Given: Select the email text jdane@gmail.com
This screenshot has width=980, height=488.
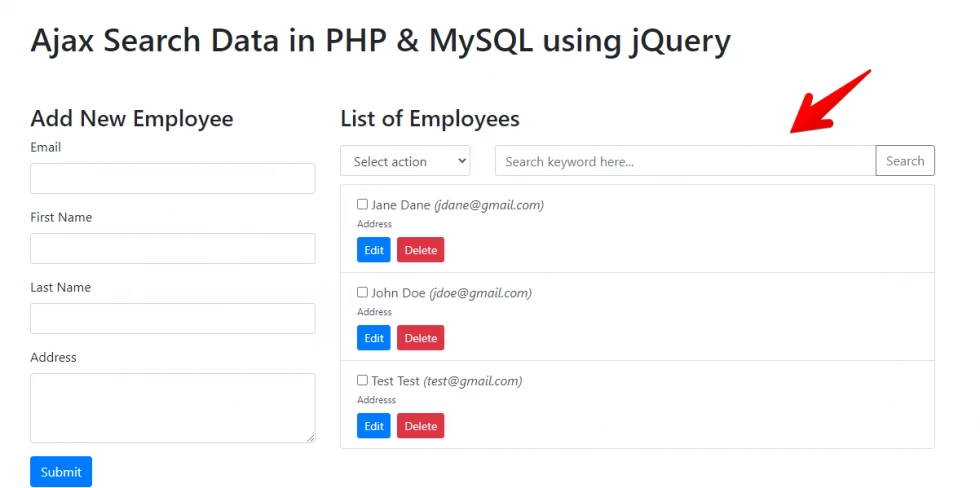Looking at the screenshot, I should 489,205.
